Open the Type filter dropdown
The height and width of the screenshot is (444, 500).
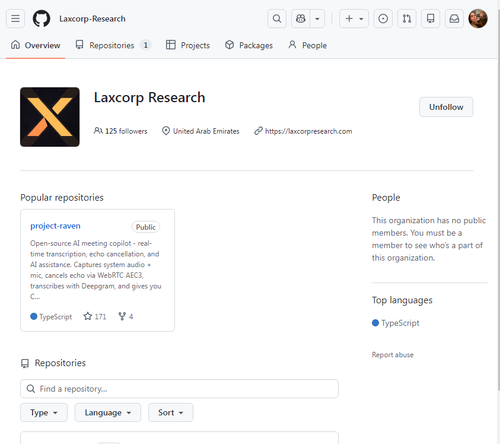pos(44,413)
